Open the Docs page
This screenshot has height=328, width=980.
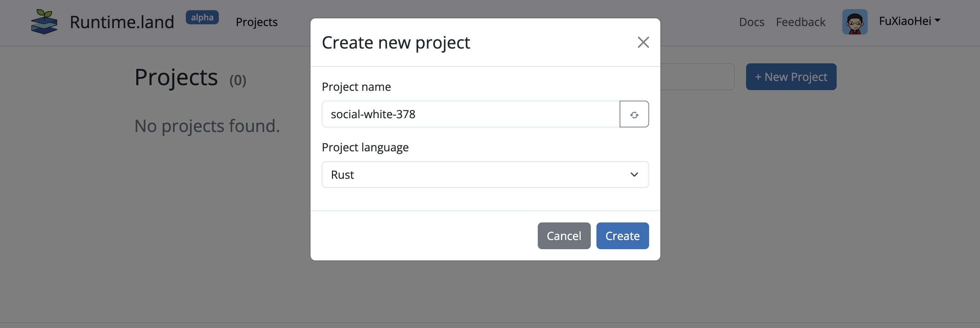pos(751,22)
